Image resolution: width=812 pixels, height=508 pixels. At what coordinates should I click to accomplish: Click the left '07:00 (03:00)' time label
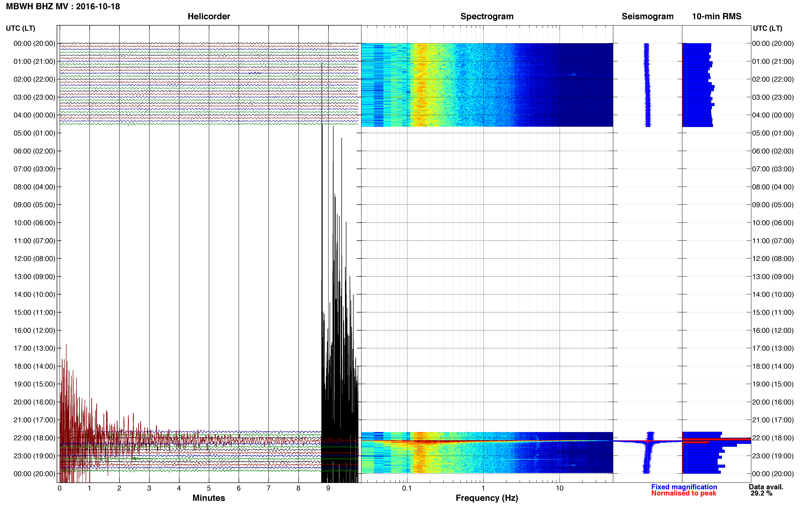pos(34,169)
